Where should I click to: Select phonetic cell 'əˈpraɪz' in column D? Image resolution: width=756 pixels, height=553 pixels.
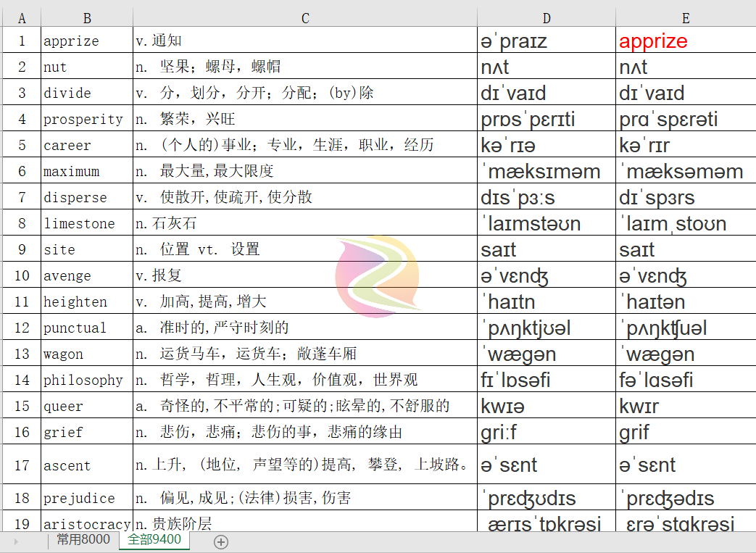[x=547, y=40]
